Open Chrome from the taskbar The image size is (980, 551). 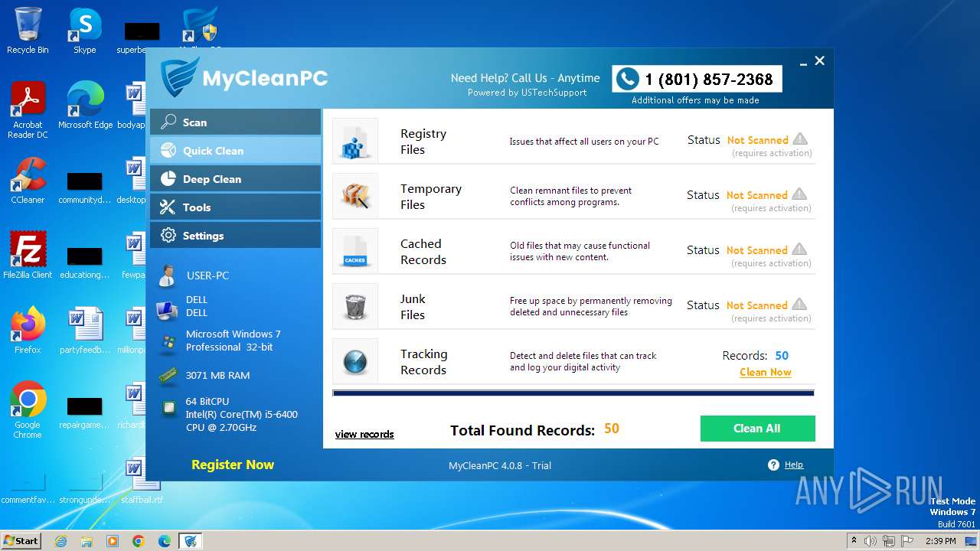(x=139, y=541)
